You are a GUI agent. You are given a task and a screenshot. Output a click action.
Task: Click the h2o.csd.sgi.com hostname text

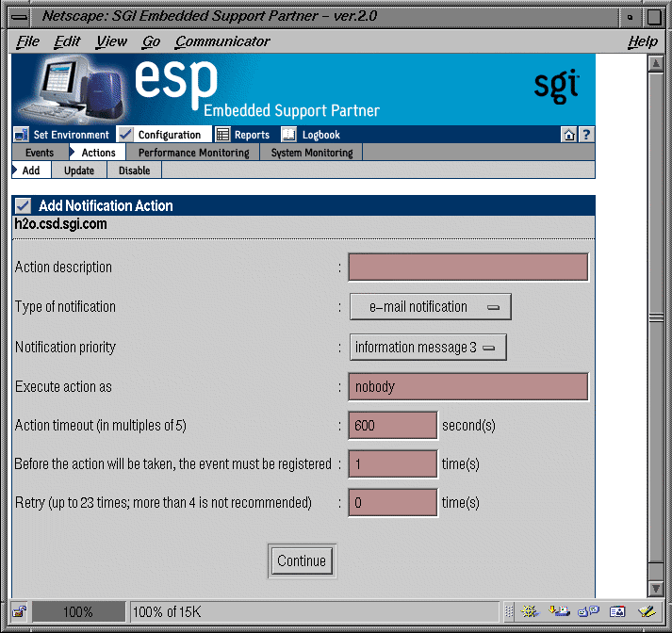pyautogui.click(x=60, y=224)
